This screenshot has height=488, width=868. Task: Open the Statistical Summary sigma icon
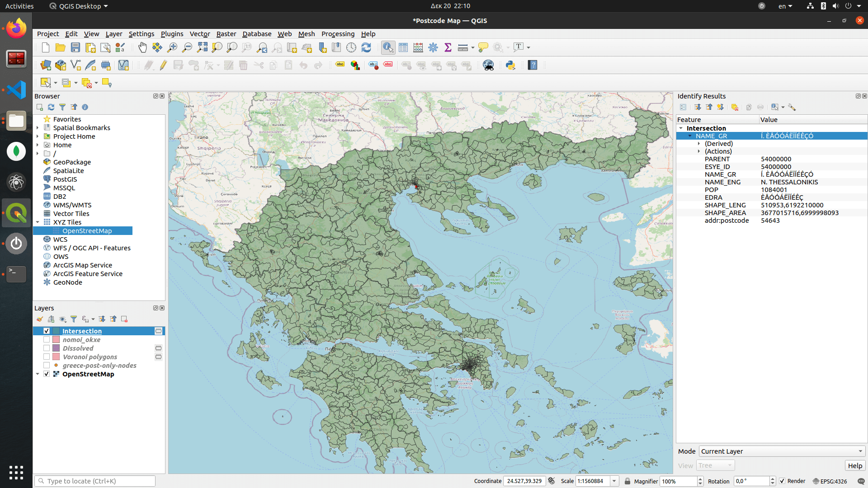tap(448, 47)
